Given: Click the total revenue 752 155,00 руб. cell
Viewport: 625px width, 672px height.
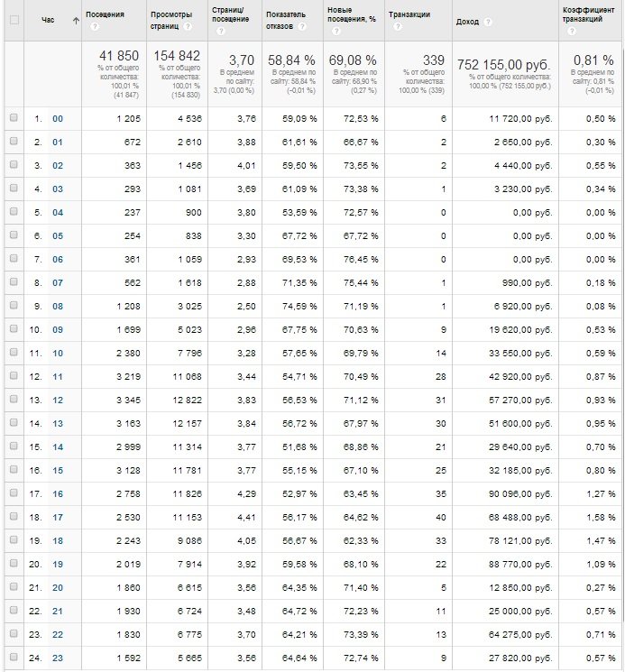Looking at the screenshot, I should click(x=504, y=65).
